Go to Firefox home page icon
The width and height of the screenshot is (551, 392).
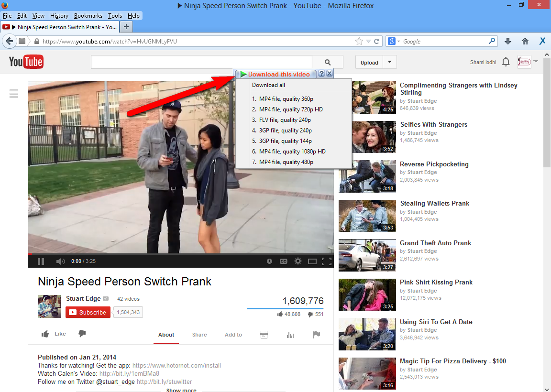click(525, 42)
